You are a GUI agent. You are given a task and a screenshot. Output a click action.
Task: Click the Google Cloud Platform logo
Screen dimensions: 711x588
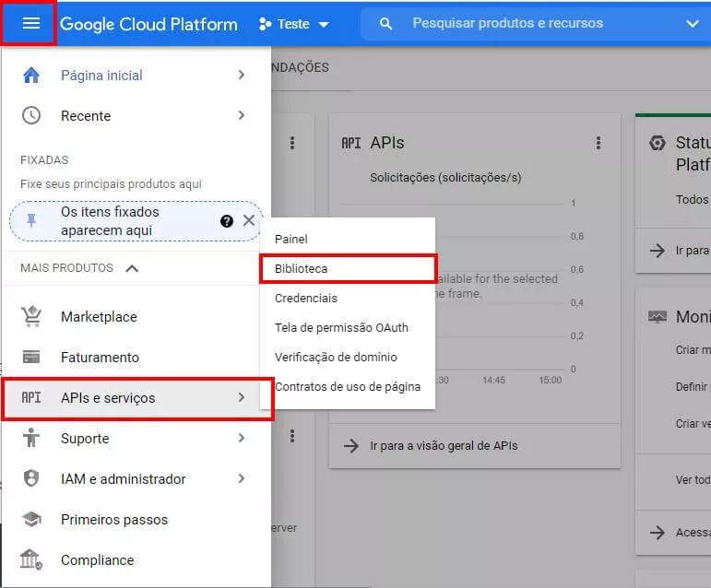click(x=148, y=24)
